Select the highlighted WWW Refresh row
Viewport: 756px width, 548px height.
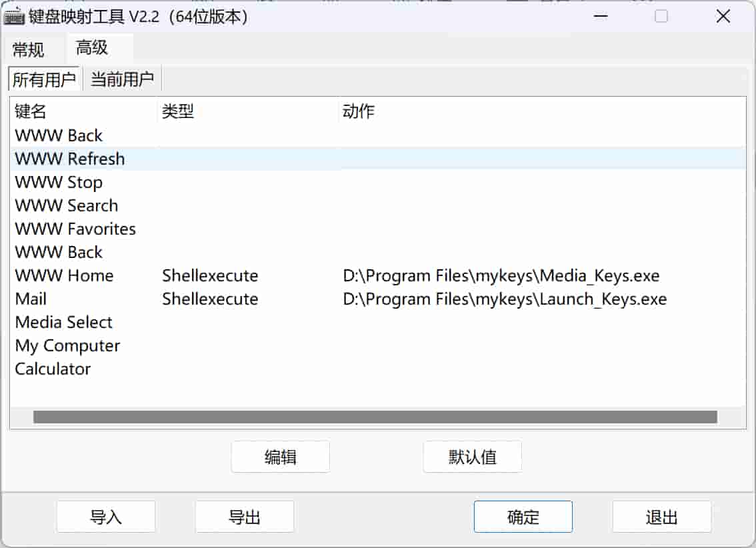coord(378,159)
